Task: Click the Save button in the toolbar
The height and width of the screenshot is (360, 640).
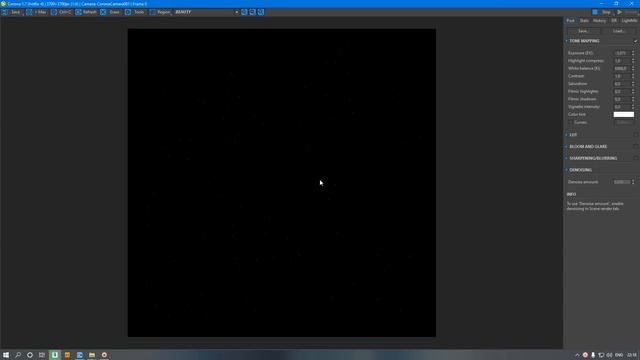Action: (x=11, y=12)
